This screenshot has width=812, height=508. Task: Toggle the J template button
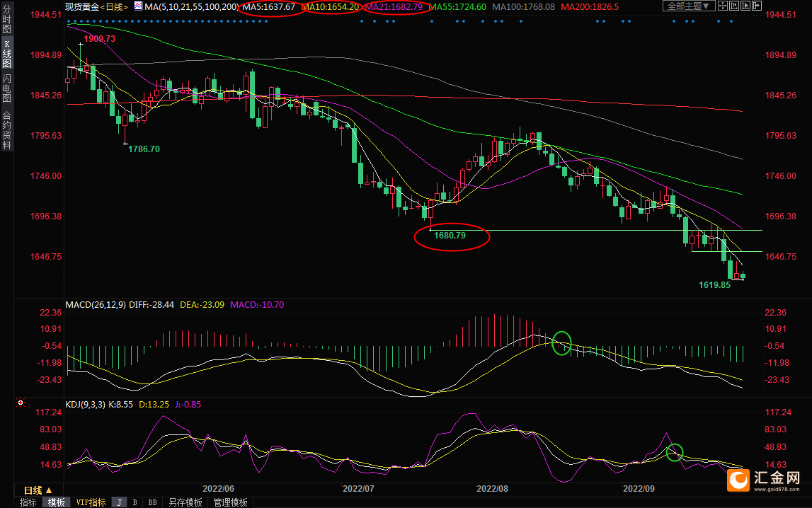click(119, 502)
